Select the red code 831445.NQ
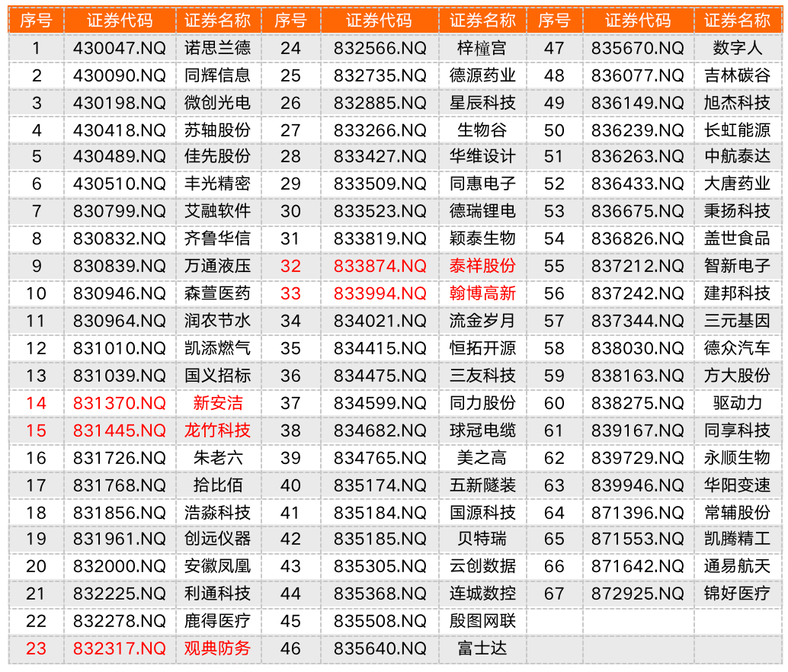This screenshot has width=788, height=672. coord(119,430)
